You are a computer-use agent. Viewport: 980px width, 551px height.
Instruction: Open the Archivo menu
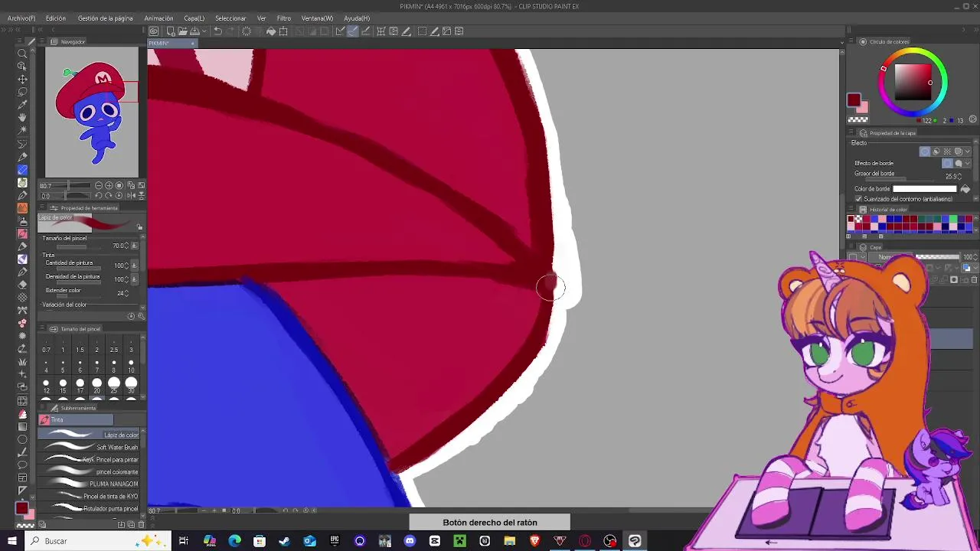point(21,18)
